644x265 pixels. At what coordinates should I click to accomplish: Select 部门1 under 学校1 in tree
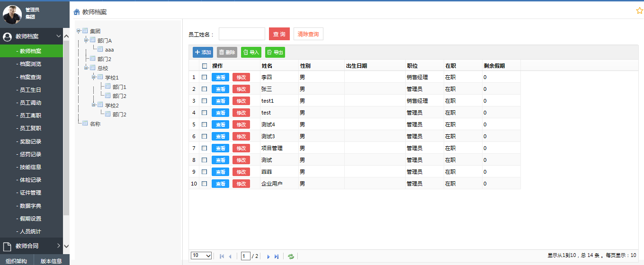point(119,87)
